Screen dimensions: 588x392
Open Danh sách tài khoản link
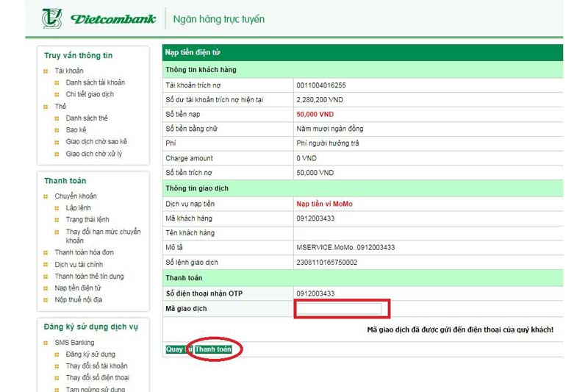click(x=96, y=82)
